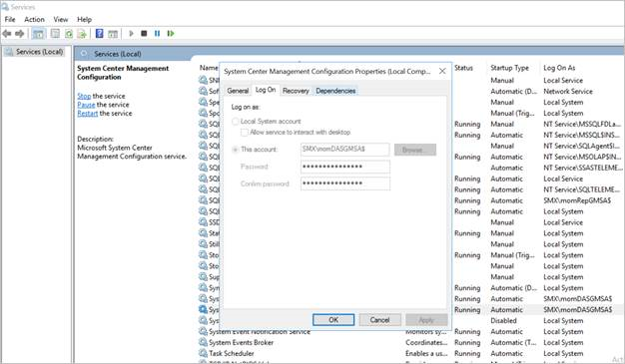This screenshot has height=364, width=625.
Task: Click the Password input field
Action: point(344,167)
